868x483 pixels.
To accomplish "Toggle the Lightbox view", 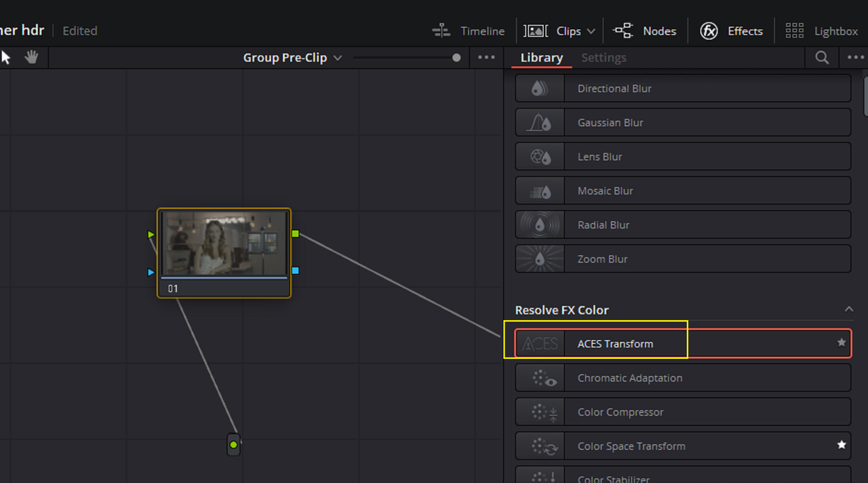I will coord(821,31).
